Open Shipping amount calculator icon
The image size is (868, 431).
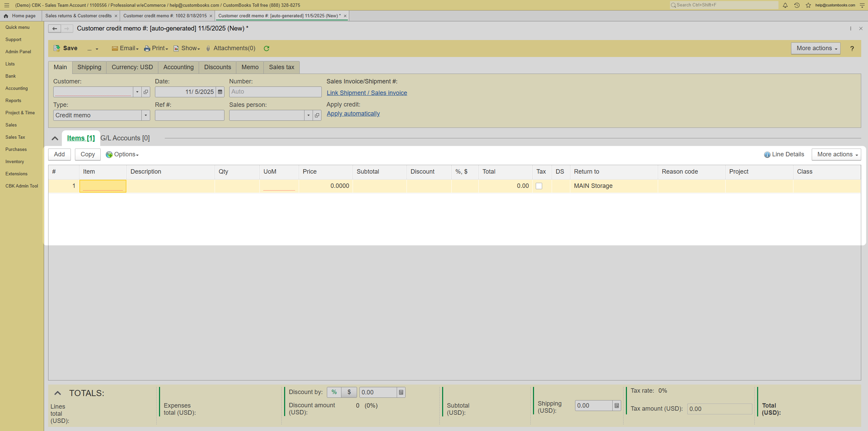(x=617, y=406)
